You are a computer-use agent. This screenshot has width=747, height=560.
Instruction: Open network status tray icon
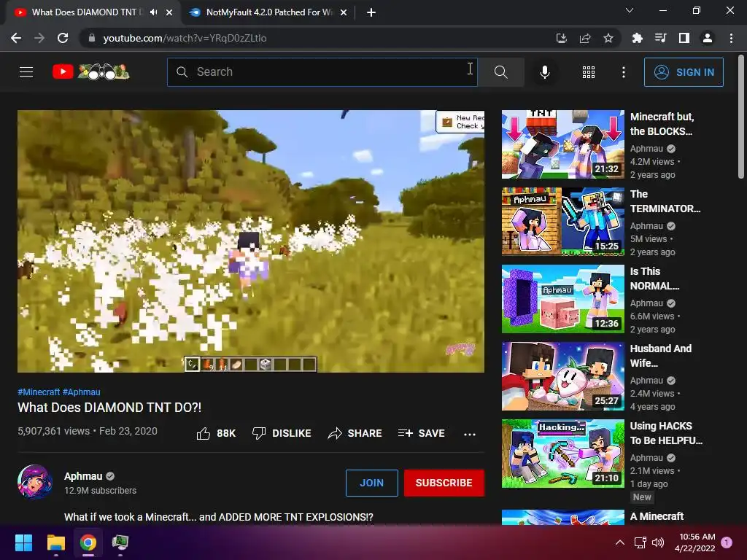[640, 542]
